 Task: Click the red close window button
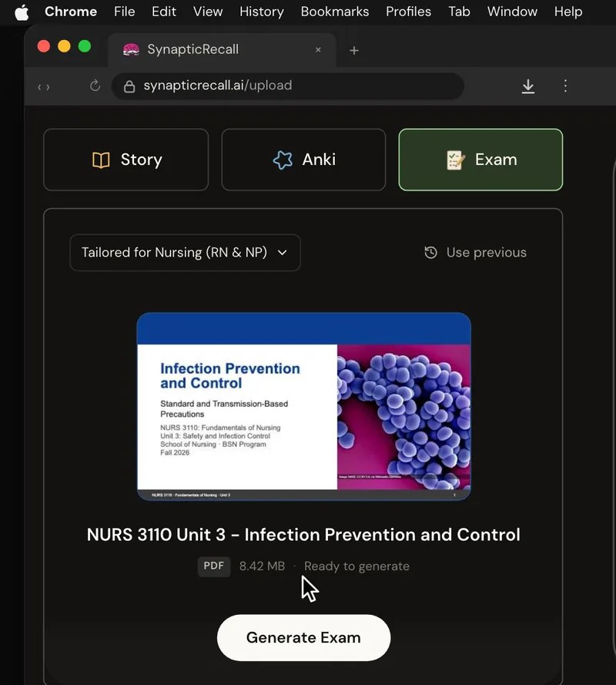(x=44, y=46)
